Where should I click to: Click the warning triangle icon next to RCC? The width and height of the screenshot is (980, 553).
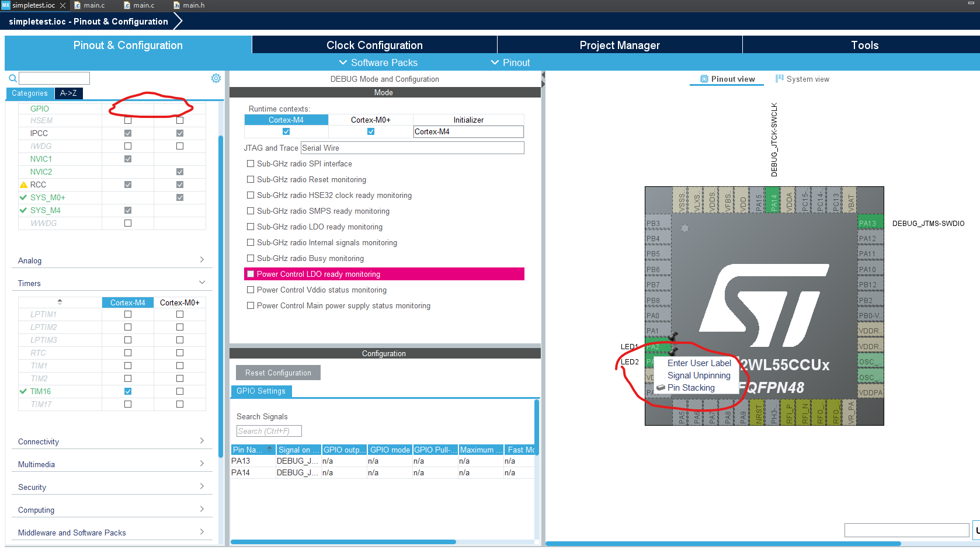[23, 184]
